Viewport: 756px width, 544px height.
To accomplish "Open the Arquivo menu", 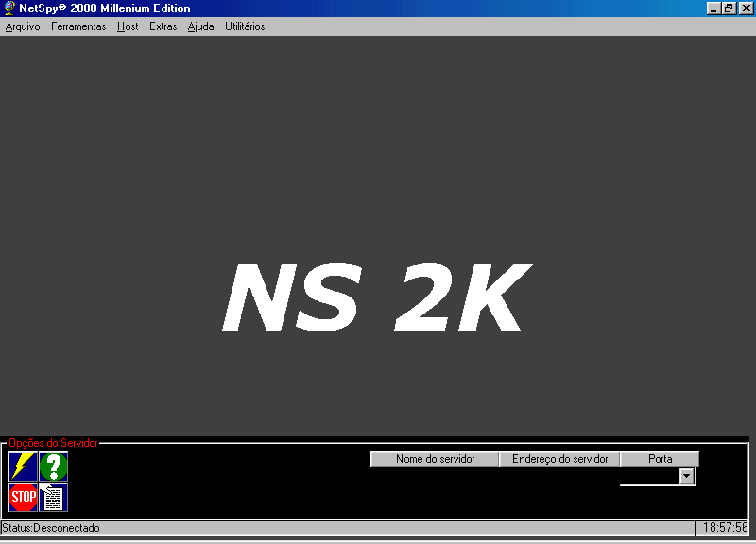I will coord(23,26).
